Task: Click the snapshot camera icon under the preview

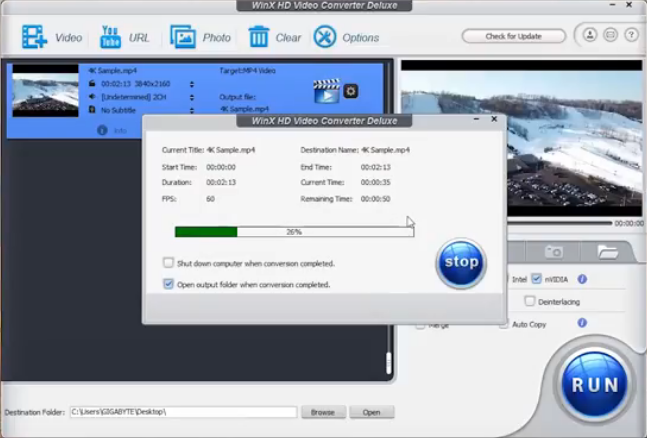Action: (553, 251)
